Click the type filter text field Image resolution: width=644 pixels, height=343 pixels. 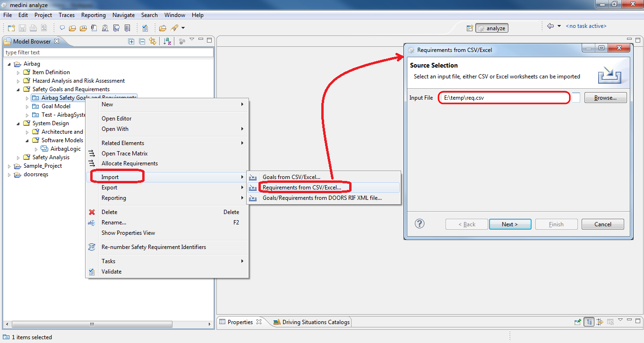click(x=109, y=52)
